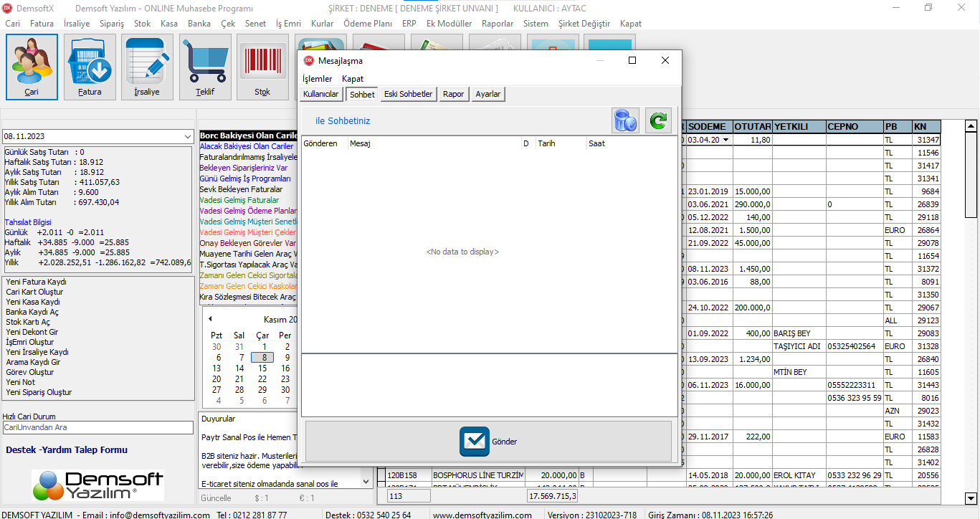Switch to the Sohbet tab
This screenshot has width=980, height=519.
(362, 94)
